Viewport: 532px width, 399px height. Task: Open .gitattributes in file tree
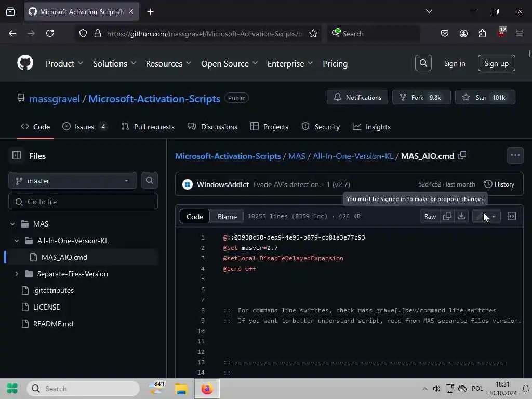point(54,290)
